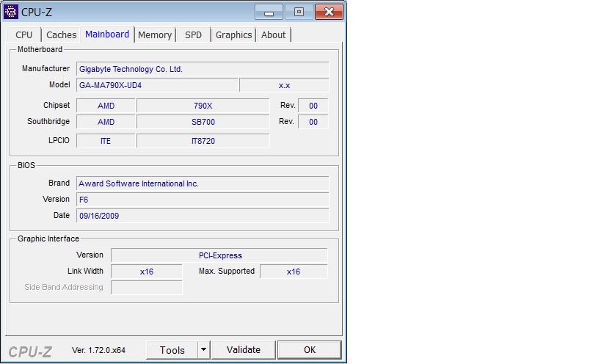
Task: Click the BIOS brand Award Software International Inc.
Action: [x=203, y=183]
